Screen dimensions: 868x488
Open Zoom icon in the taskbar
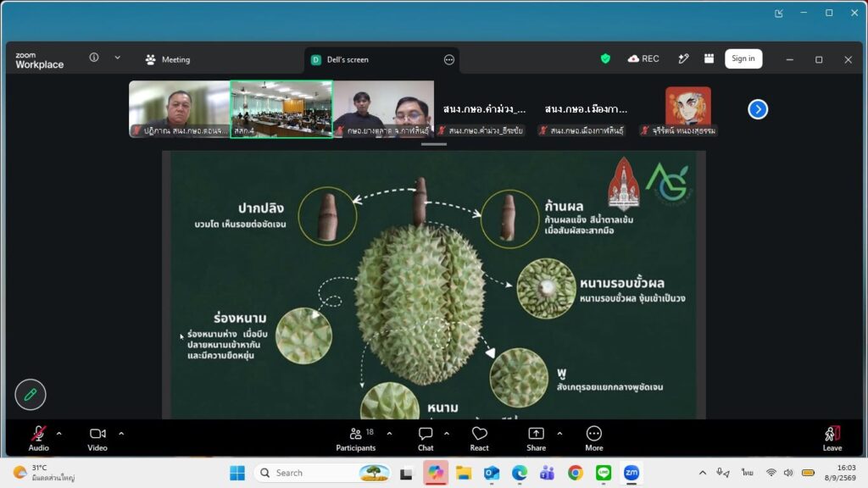click(x=632, y=473)
